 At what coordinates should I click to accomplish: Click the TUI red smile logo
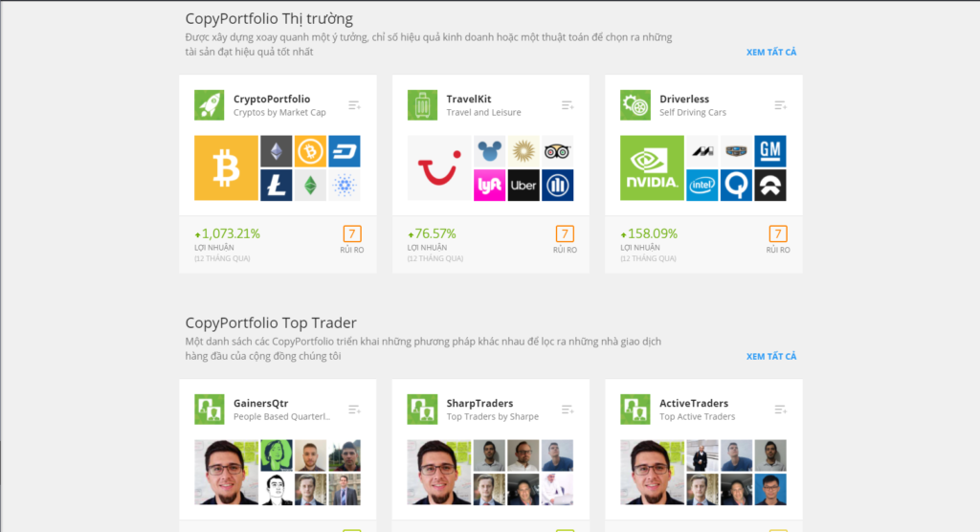[x=439, y=167]
